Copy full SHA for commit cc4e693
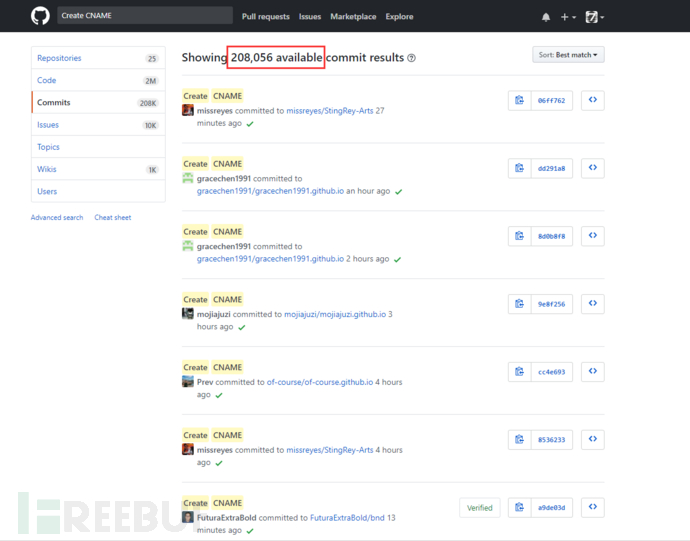690x541 pixels. coord(520,372)
